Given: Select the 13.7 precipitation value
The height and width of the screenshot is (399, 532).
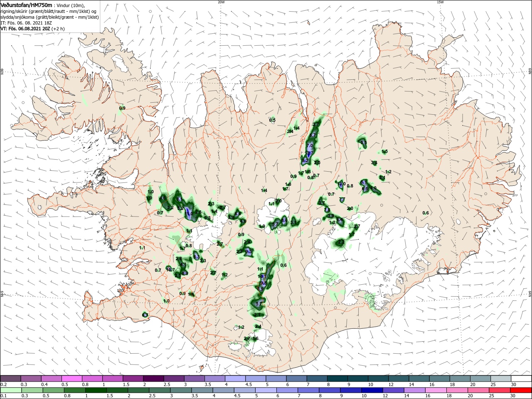Looking at the screenshot, I should 308,153.
